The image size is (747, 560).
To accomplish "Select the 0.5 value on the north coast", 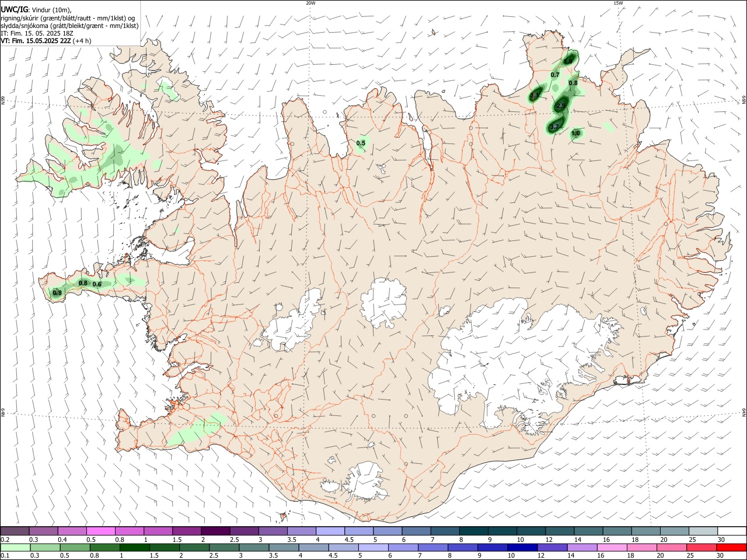I will click(x=361, y=143).
